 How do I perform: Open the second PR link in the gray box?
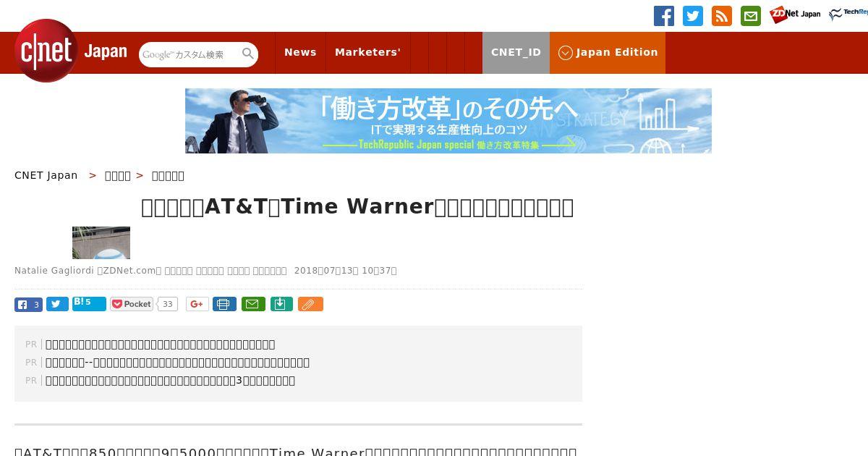(x=177, y=363)
